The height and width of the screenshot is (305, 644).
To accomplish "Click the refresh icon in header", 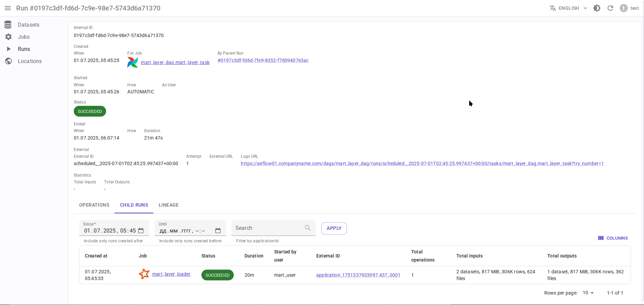I will tap(610, 8).
